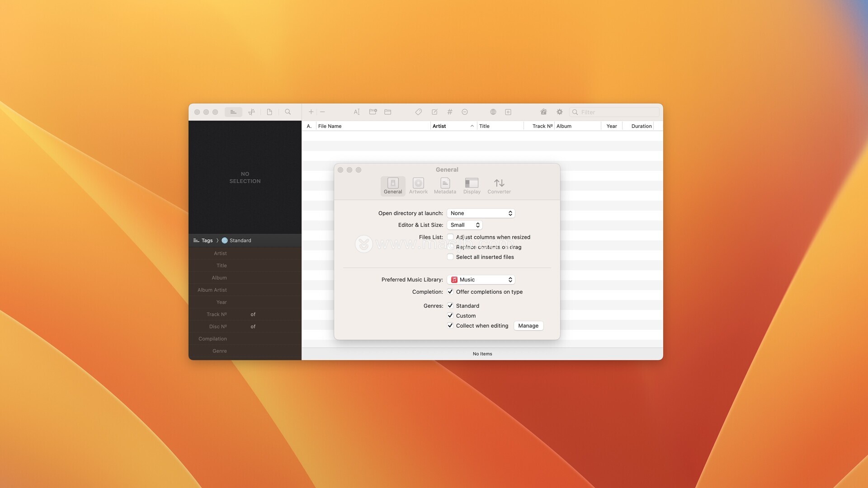The image size is (868, 488).
Task: Click the plus add files icon
Action: [x=311, y=112]
